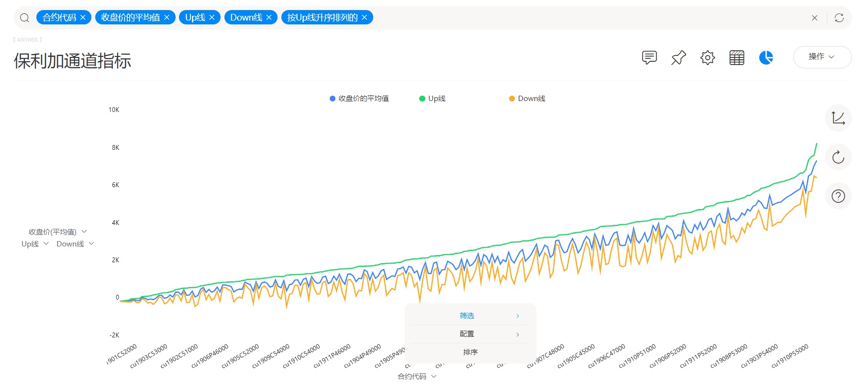Viewport: 868px width, 390px height.
Task: Open the 筛选 submenu
Action: (470, 316)
